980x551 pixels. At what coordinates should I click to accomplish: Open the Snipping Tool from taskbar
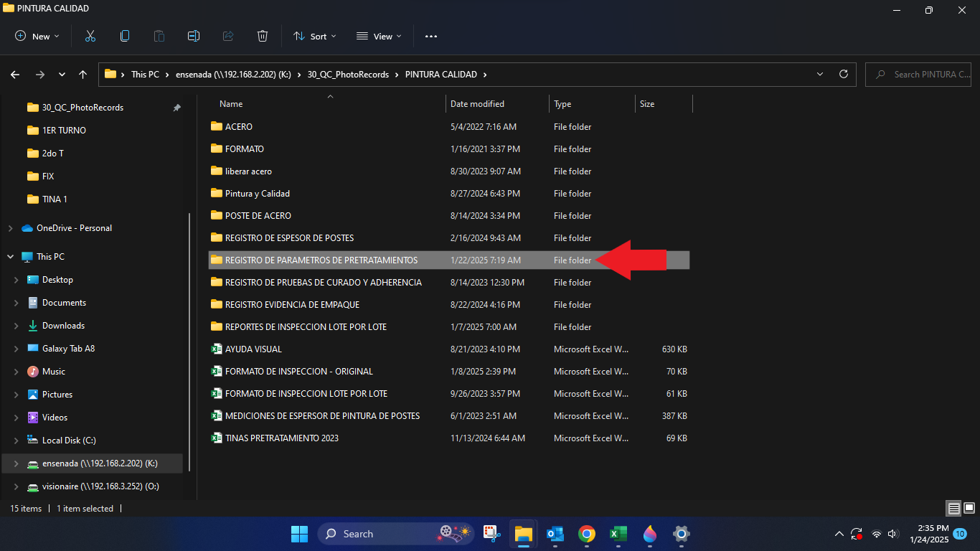point(491,534)
